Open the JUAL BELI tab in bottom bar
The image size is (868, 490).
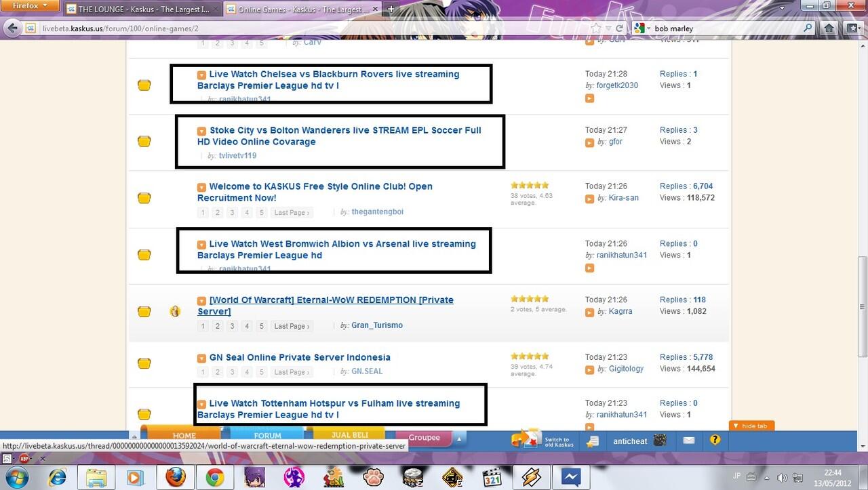pyautogui.click(x=350, y=435)
